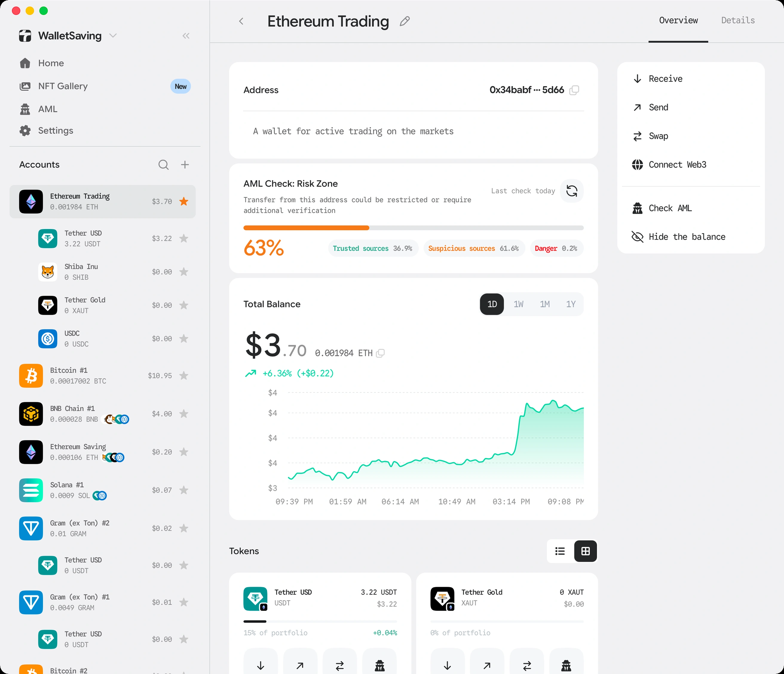784x674 pixels.
Task: Copy the wallet address icon
Action: click(x=574, y=90)
